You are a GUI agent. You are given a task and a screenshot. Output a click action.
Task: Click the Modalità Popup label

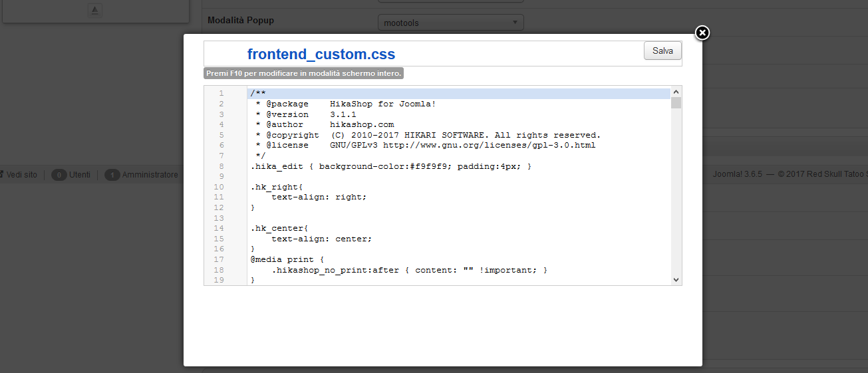[x=241, y=20]
